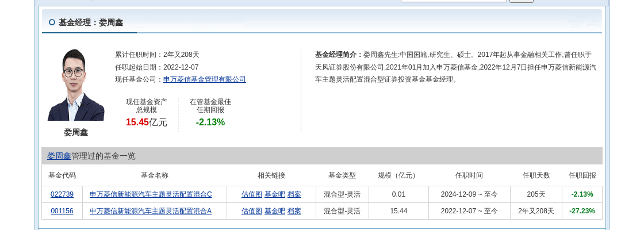Image resolution: width=644 pixels, height=230 pixels.
Task: Click the 基金类型 column header
Action: click(x=342, y=175)
